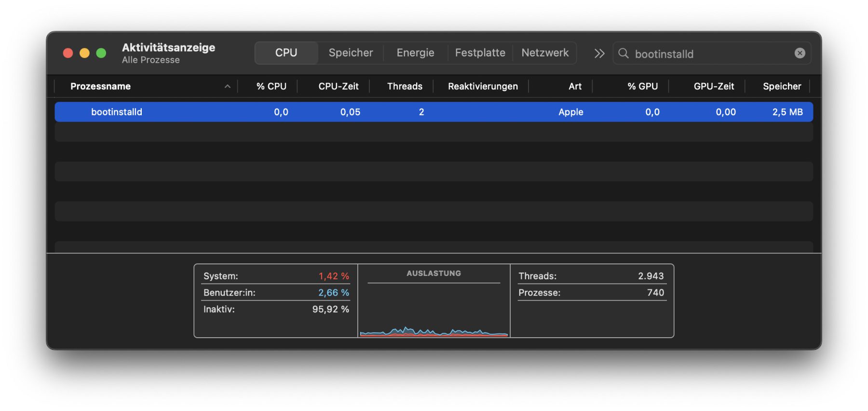Sort processes by Threads column
Image resolution: width=868 pixels, height=411 pixels.
(x=404, y=86)
